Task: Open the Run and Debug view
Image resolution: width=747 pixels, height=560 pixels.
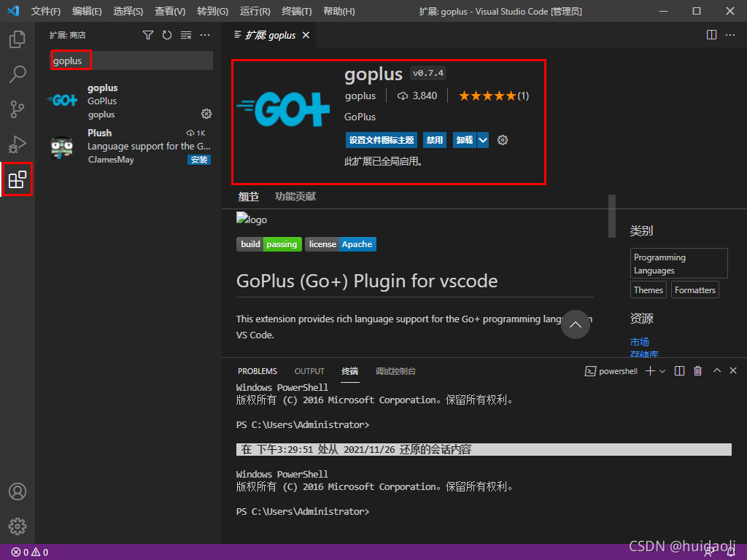Action: tap(18, 144)
